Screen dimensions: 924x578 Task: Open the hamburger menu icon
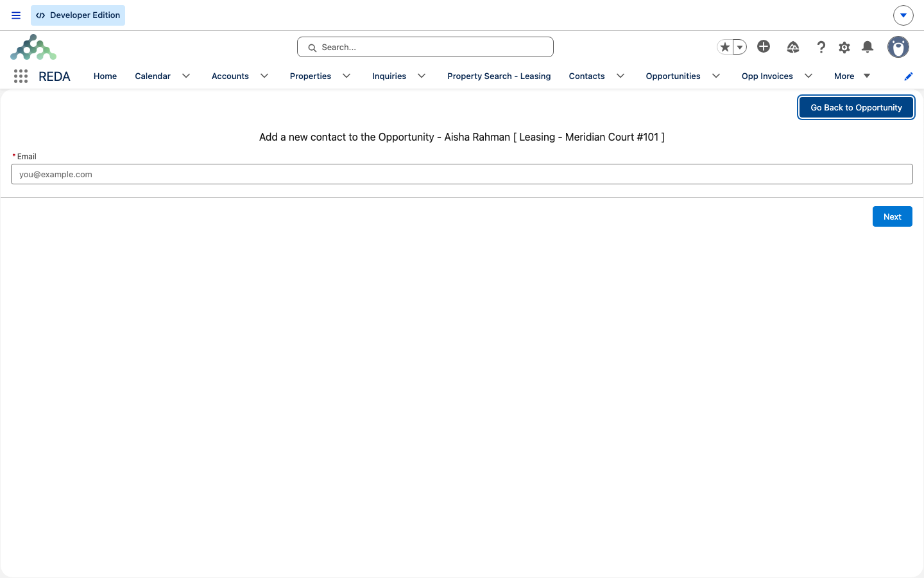click(x=16, y=15)
